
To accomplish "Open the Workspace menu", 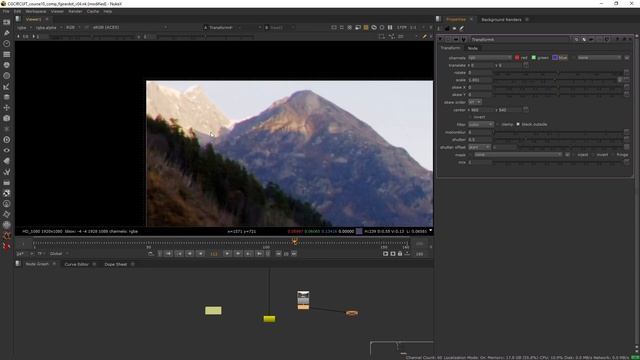I will [x=36, y=11].
